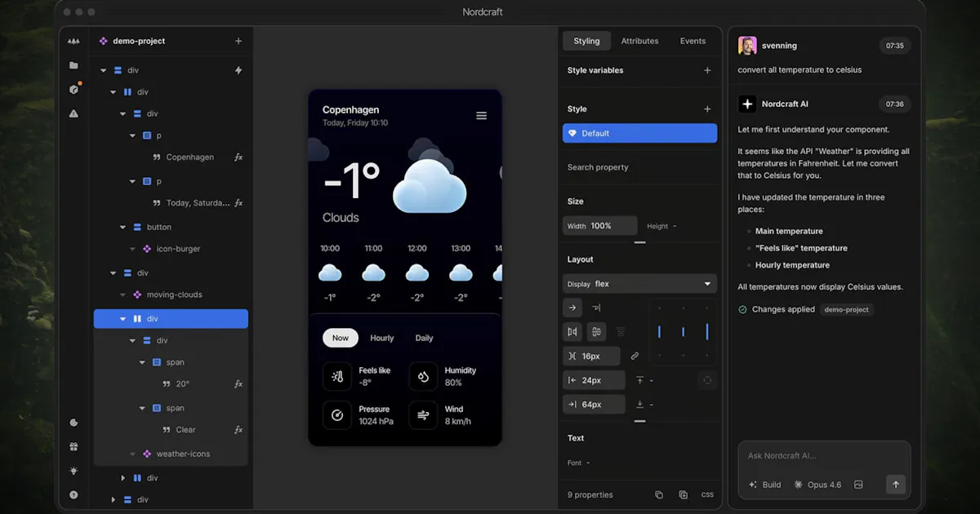The width and height of the screenshot is (980, 514).
Task: Click the lightbulb tips icon
Action: pyautogui.click(x=73, y=471)
